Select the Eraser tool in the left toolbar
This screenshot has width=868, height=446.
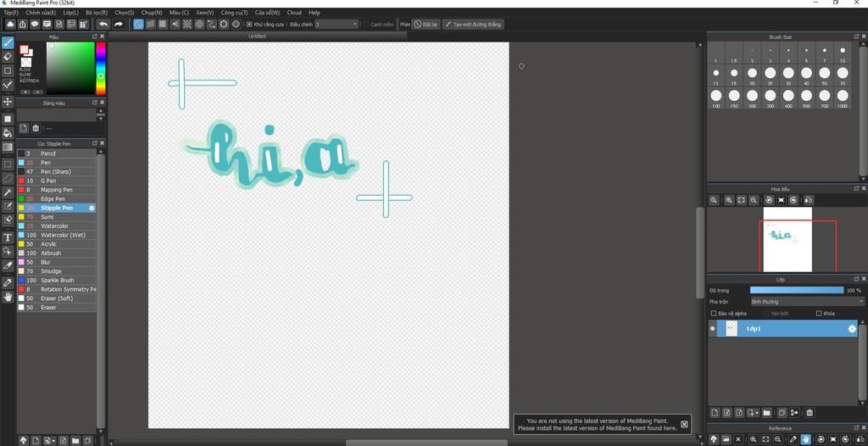coord(8,57)
